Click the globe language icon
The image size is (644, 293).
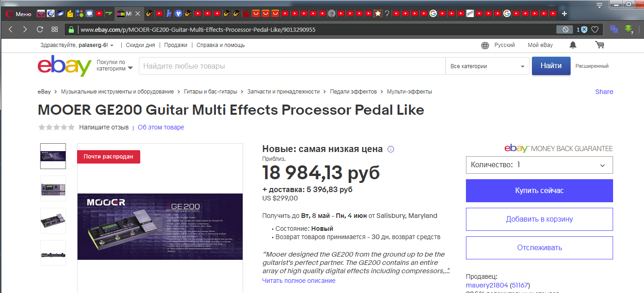point(485,45)
